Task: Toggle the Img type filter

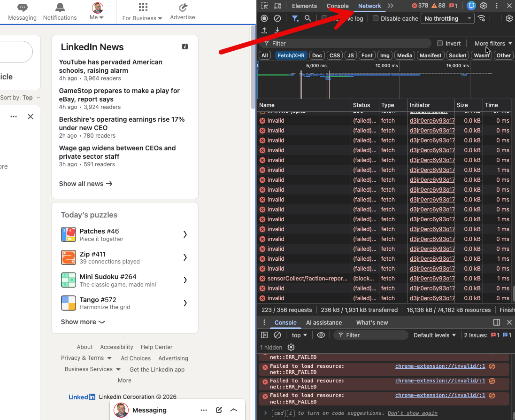Action: coord(384,55)
